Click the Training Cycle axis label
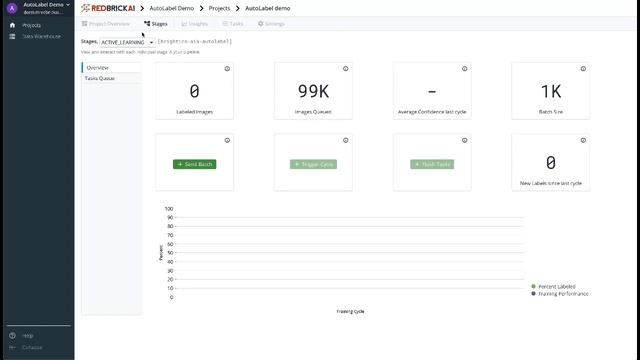Screen dimensions: 640x360 coord(350,311)
